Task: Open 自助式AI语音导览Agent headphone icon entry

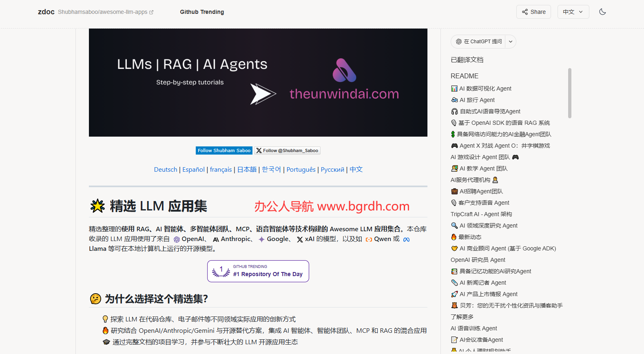Action: point(486,111)
